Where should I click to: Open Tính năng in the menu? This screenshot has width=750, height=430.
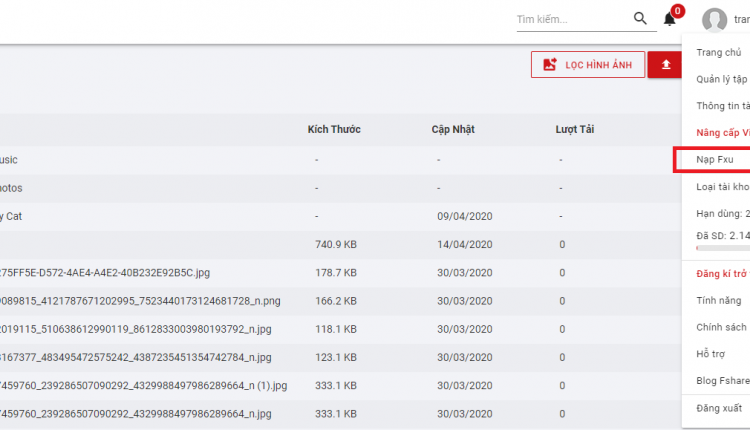(x=718, y=301)
